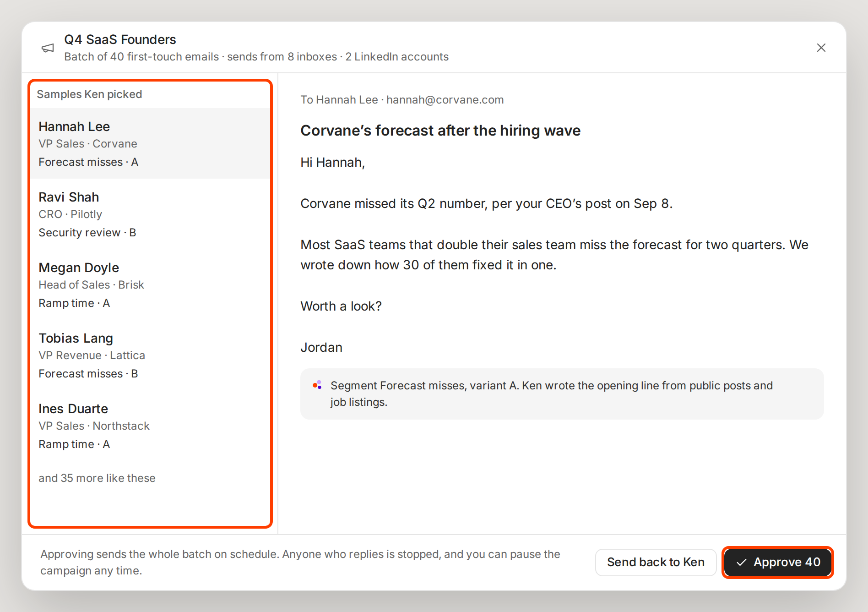Screen dimensions: 868x612
Task: Click 'CRO · Pilotly' label
Action: 70,214
